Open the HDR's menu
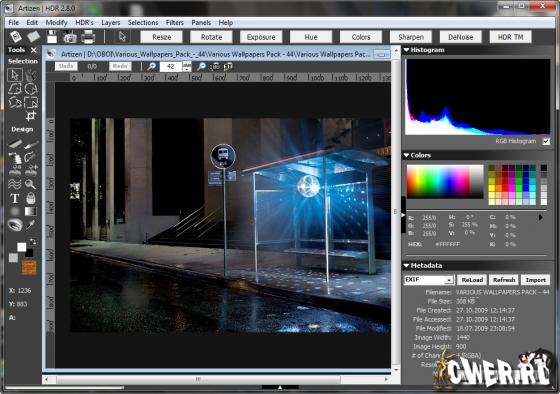The image size is (560, 394). click(84, 23)
